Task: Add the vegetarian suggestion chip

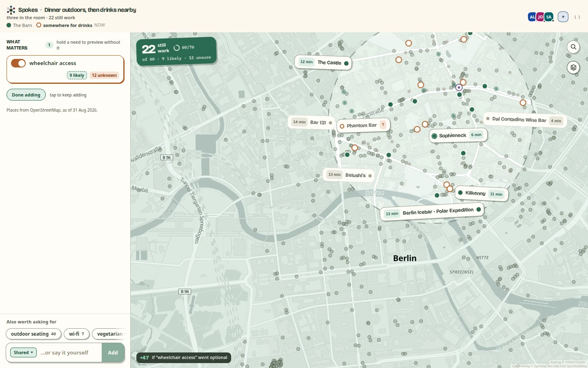Action: tap(109, 334)
